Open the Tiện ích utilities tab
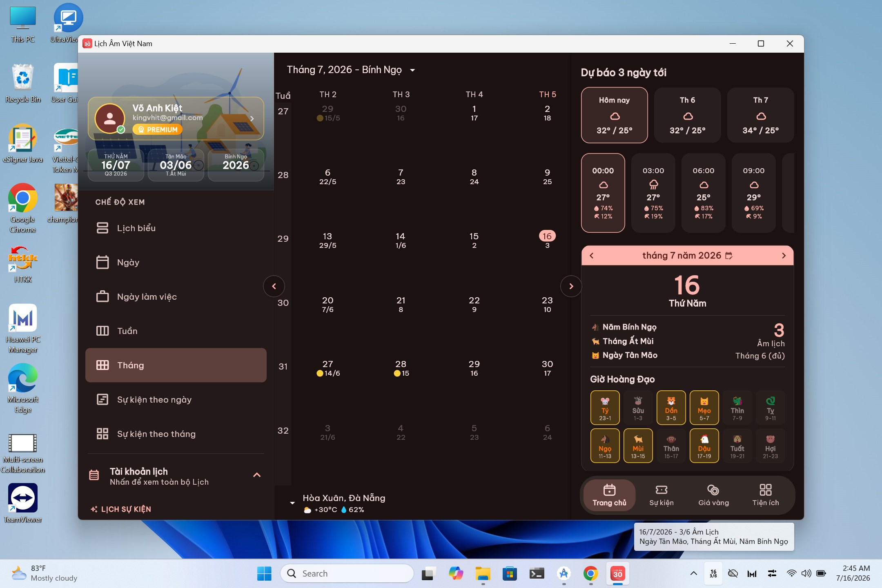 766,495
